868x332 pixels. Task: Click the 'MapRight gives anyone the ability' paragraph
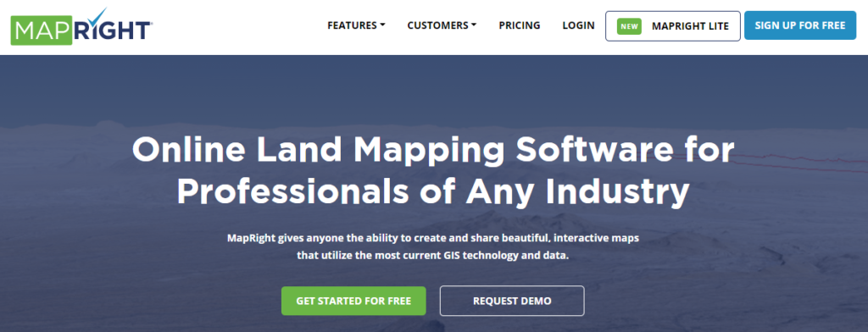tap(433, 246)
